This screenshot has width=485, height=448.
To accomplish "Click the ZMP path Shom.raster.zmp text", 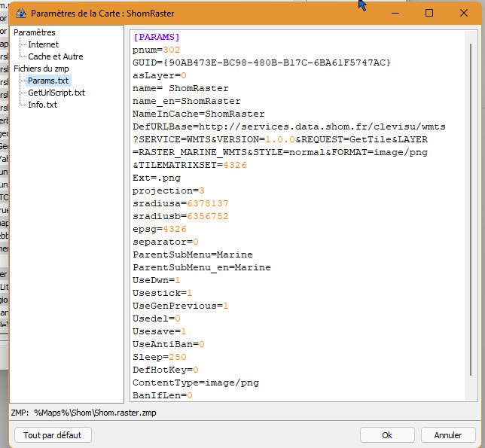I will point(95,413).
